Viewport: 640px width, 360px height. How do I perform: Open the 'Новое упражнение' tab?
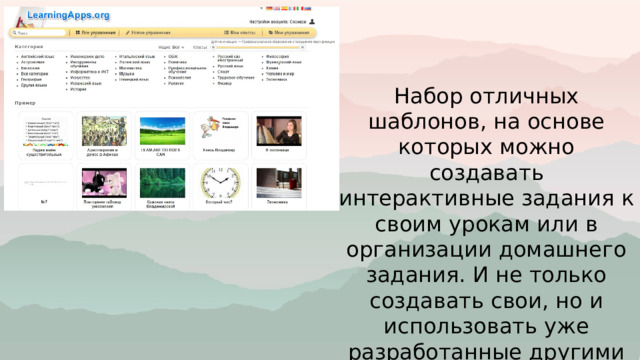pyautogui.click(x=148, y=33)
